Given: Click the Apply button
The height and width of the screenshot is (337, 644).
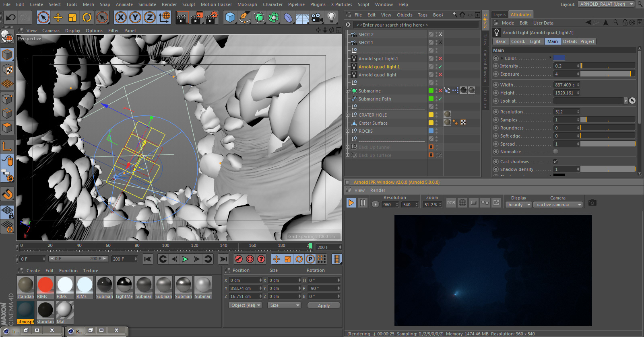Looking at the screenshot, I should 324,306.
